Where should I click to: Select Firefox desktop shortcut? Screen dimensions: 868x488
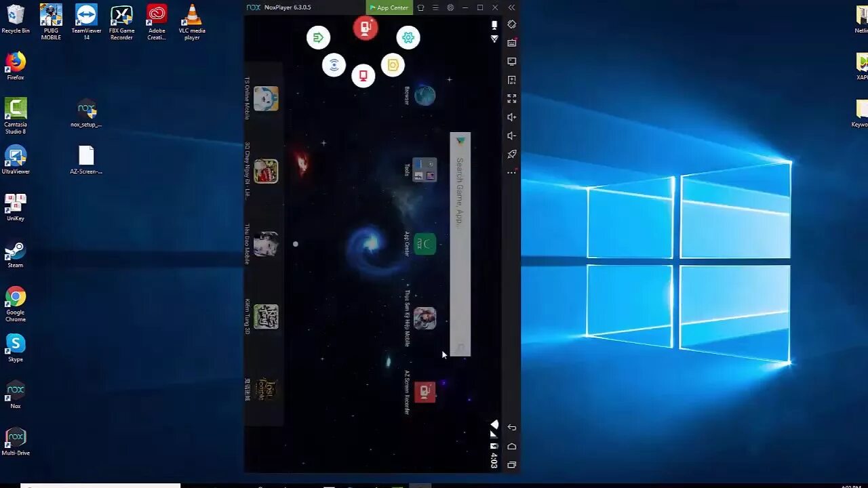click(x=16, y=66)
